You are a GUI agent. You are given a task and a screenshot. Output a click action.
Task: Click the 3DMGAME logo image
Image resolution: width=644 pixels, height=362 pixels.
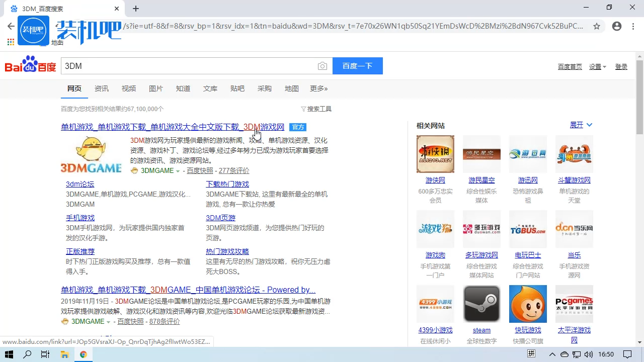(91, 155)
